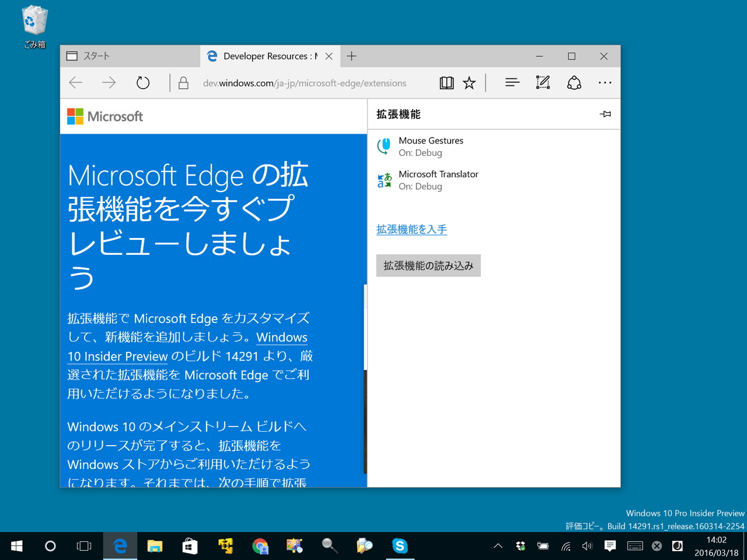Open Microsoft Translator to toggle it off
Screen dimensions: 747x560
click(438, 174)
